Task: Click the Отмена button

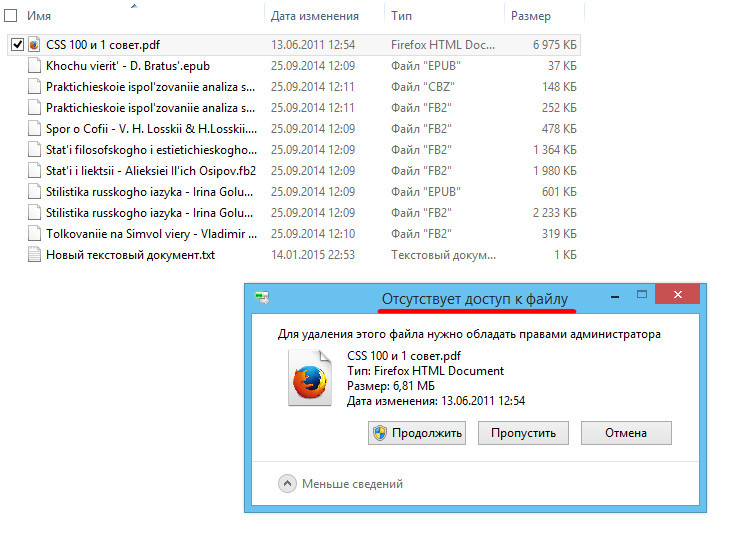Action: (626, 433)
